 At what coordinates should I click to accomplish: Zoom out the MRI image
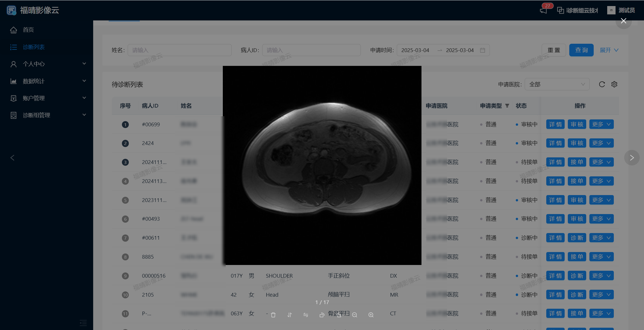354,315
